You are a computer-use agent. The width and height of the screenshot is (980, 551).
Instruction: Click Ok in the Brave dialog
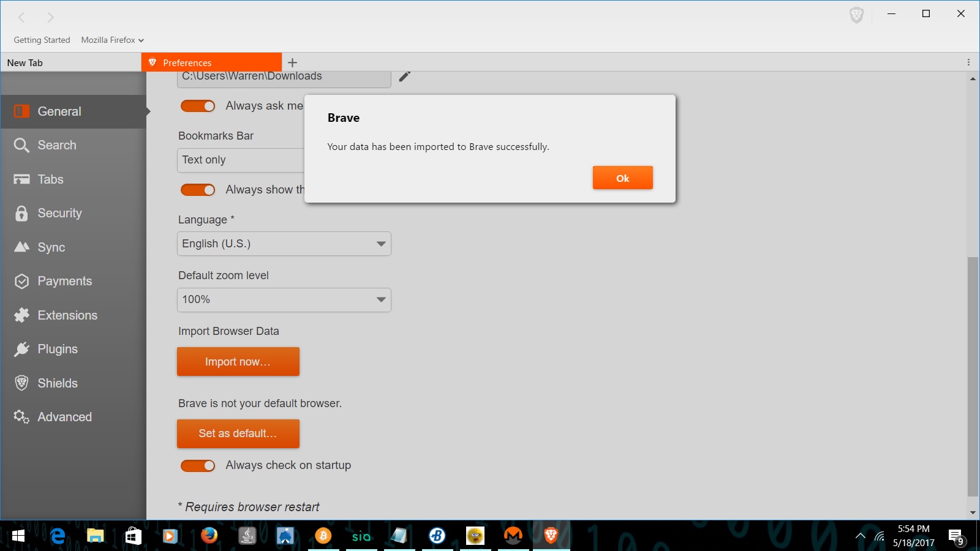[x=622, y=178]
